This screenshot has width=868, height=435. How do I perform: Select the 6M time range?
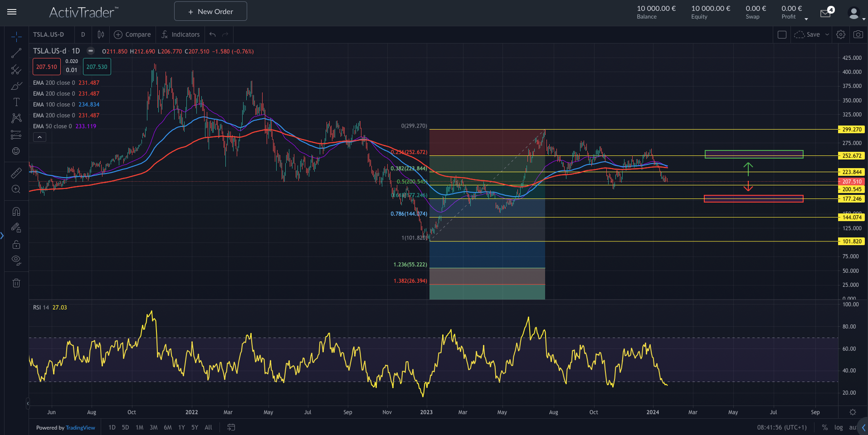coord(167,427)
